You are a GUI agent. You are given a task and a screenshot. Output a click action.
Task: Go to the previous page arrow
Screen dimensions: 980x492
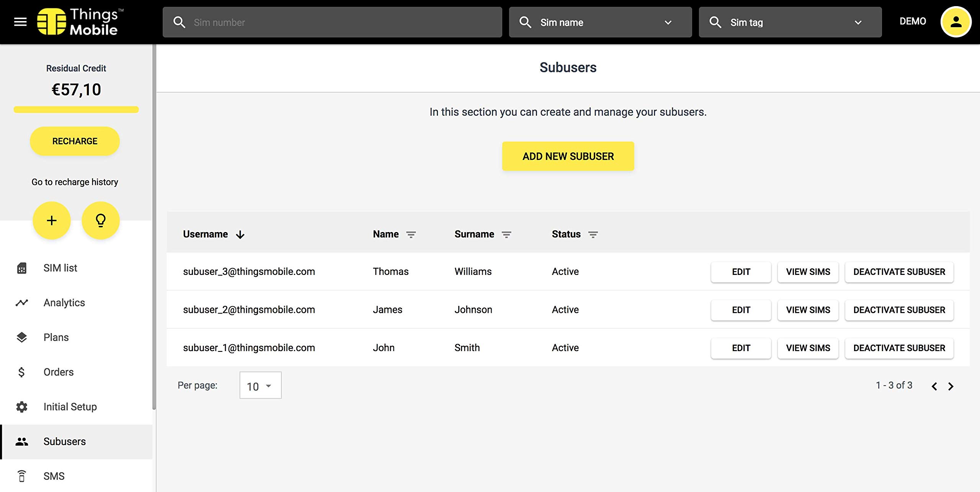934,386
